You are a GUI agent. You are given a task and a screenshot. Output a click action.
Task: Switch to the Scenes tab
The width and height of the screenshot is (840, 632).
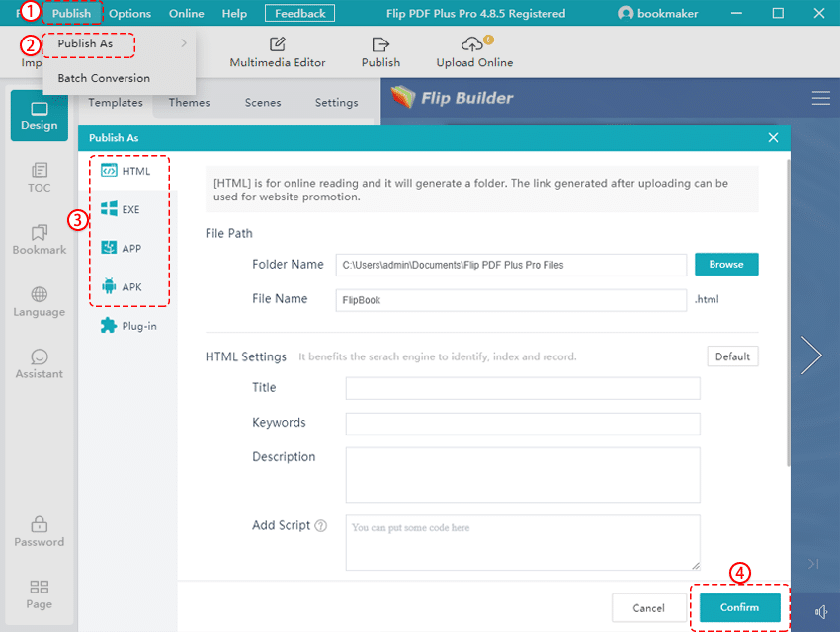pyautogui.click(x=263, y=103)
